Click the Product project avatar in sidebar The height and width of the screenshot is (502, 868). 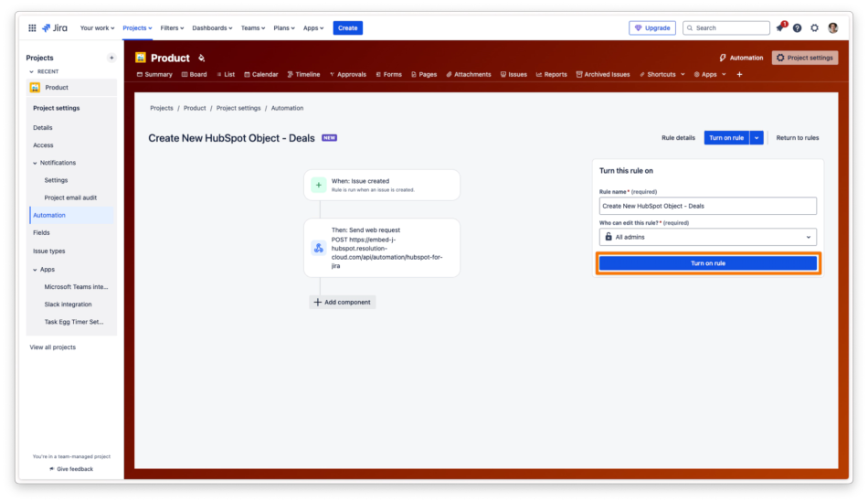point(35,88)
